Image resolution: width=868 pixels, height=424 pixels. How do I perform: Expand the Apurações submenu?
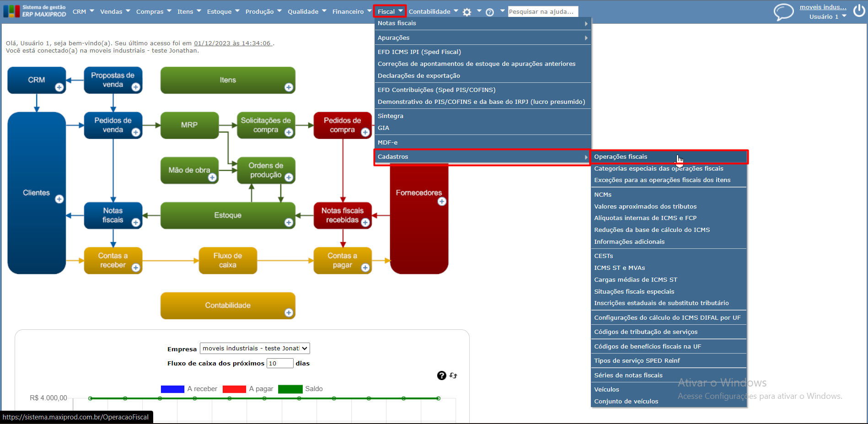[482, 38]
